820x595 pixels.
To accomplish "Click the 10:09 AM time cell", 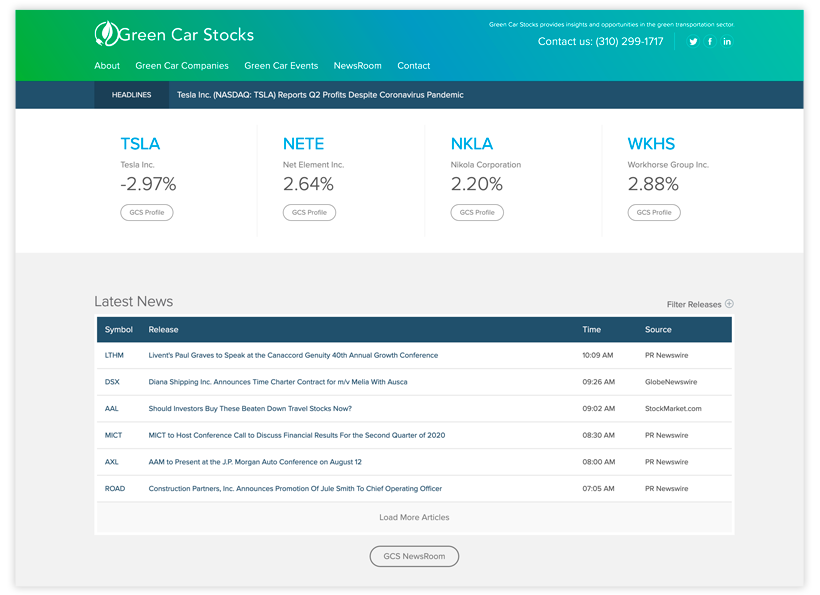I will click(598, 355).
